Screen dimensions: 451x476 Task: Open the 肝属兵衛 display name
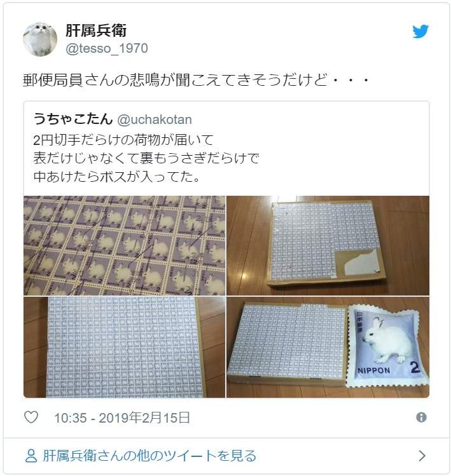pyautogui.click(x=96, y=31)
